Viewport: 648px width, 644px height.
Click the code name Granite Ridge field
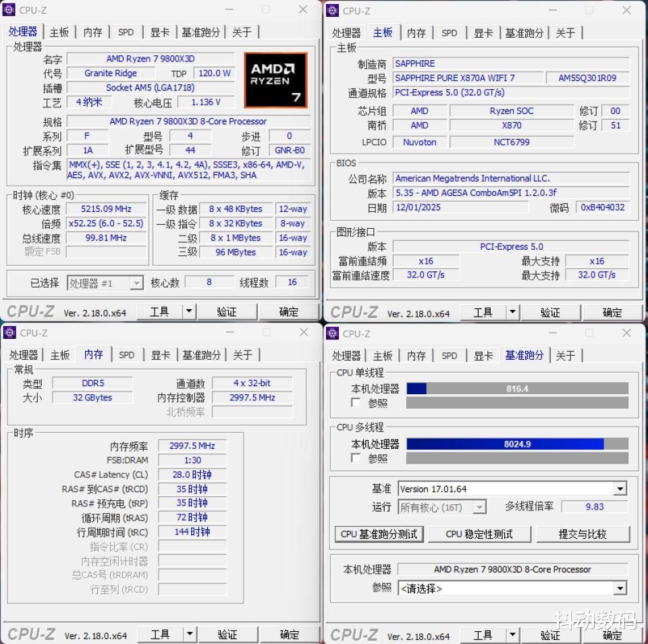(x=110, y=73)
